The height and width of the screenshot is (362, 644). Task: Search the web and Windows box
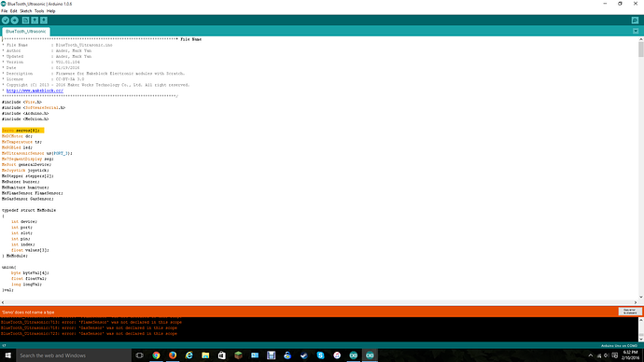73,355
